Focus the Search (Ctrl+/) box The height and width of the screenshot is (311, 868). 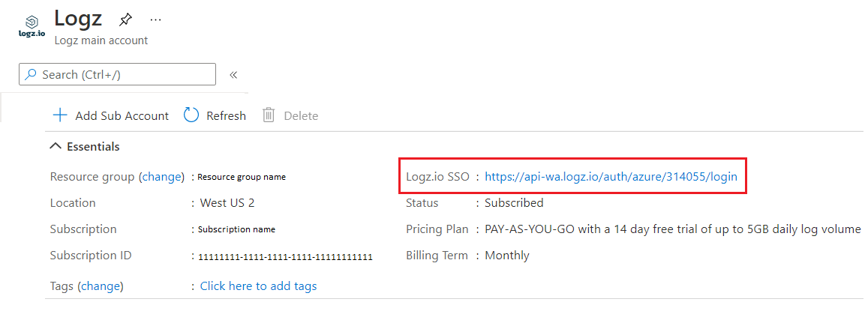click(x=117, y=74)
